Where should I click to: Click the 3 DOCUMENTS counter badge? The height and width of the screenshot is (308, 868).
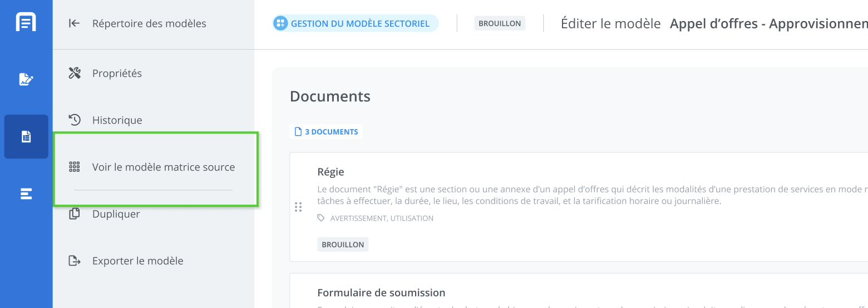[327, 132]
